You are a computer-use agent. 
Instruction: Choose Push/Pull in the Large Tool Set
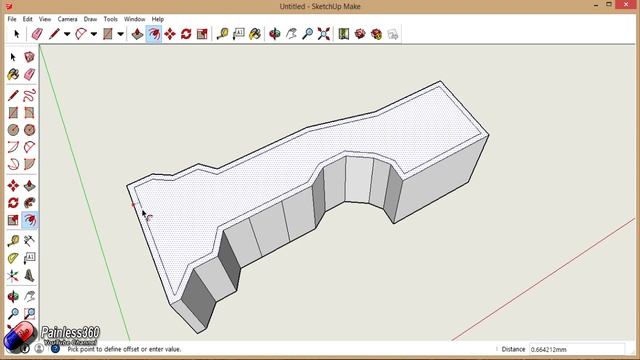(x=29, y=185)
